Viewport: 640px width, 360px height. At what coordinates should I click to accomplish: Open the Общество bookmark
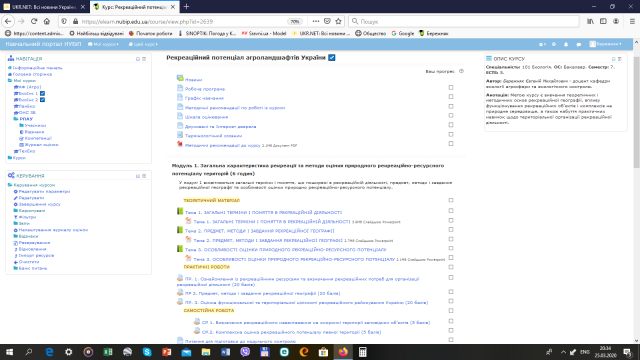tap(371, 33)
